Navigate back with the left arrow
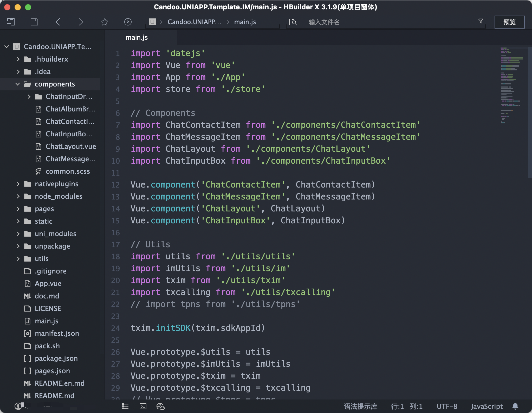 point(58,22)
